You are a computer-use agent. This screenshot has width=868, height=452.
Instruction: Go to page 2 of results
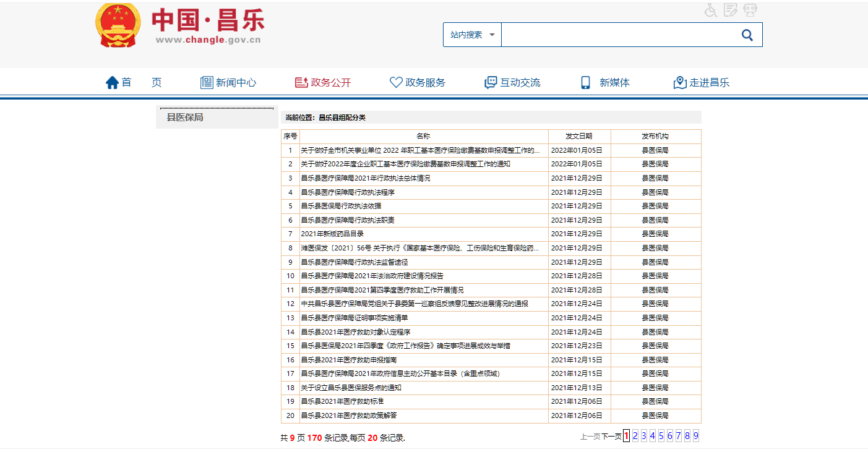pyautogui.click(x=635, y=436)
